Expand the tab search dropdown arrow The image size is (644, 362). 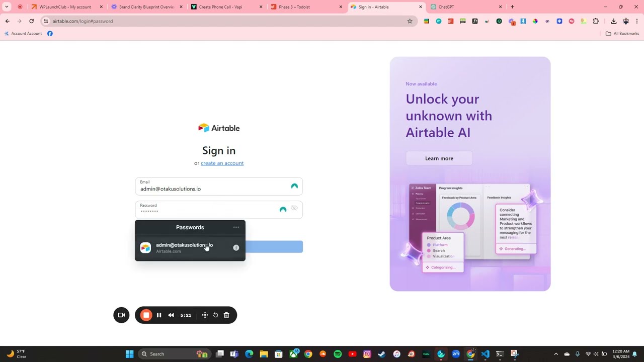pos(7,7)
